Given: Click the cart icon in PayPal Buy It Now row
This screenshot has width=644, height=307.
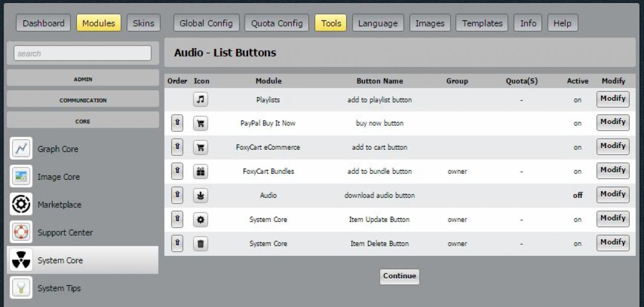Looking at the screenshot, I should pos(200,124).
